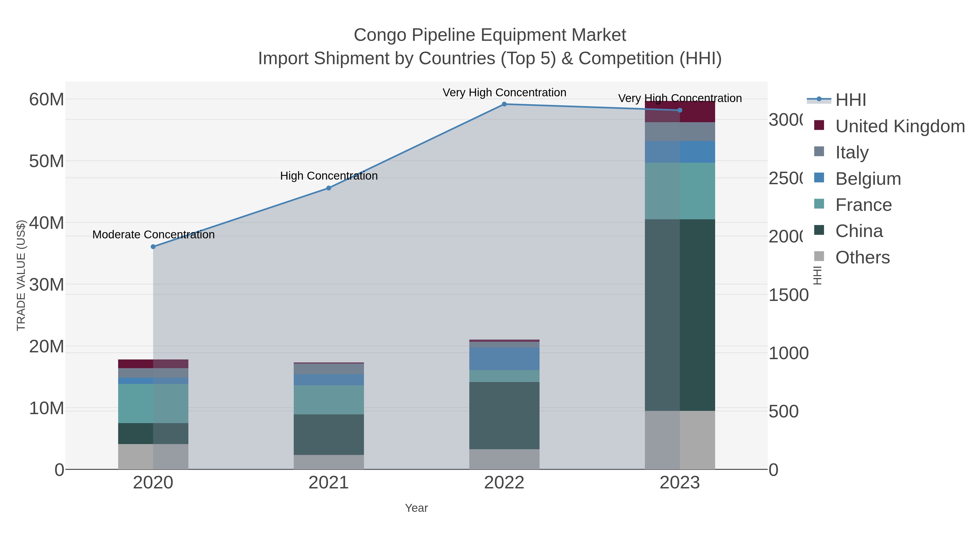Click the 'High Concentration' annotation above 2021

pyautogui.click(x=329, y=176)
